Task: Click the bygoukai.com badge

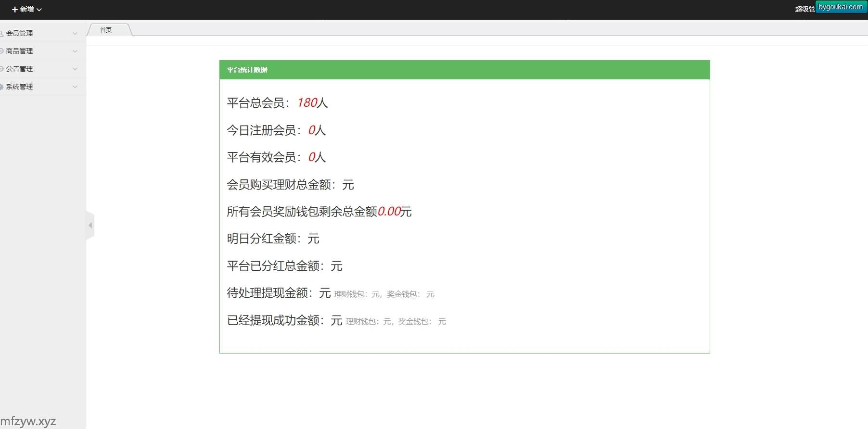Action: point(841,7)
